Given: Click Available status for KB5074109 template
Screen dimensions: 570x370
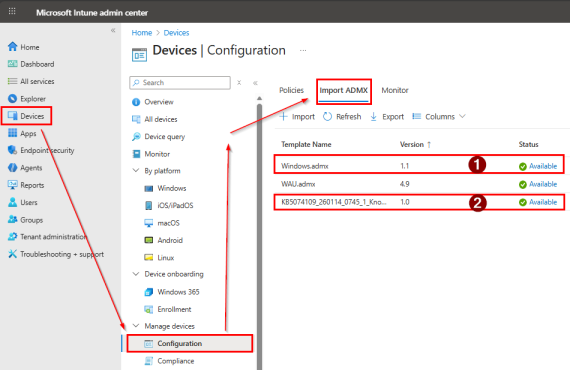Looking at the screenshot, I should tap(543, 202).
